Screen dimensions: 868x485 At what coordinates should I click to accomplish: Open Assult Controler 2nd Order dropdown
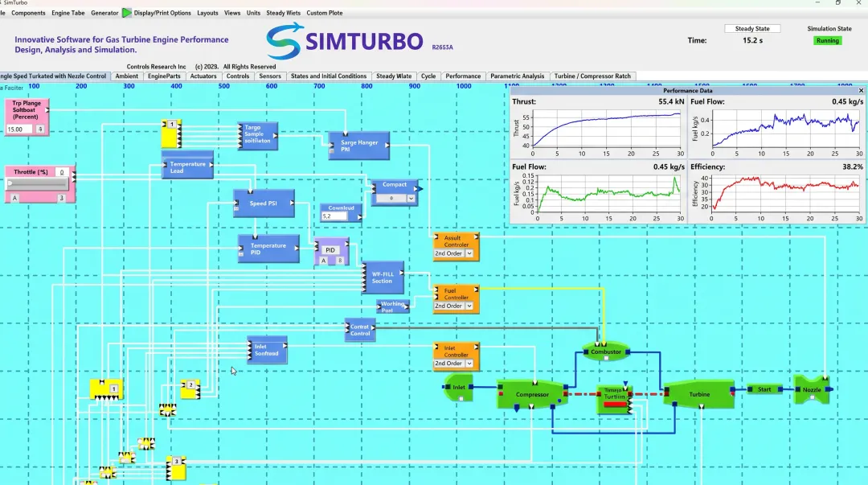(469, 253)
